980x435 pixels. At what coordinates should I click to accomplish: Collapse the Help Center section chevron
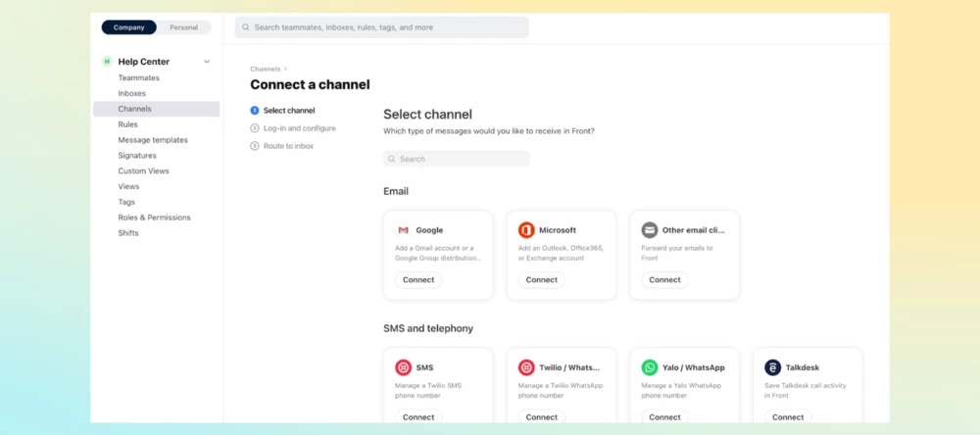pyautogui.click(x=207, y=62)
